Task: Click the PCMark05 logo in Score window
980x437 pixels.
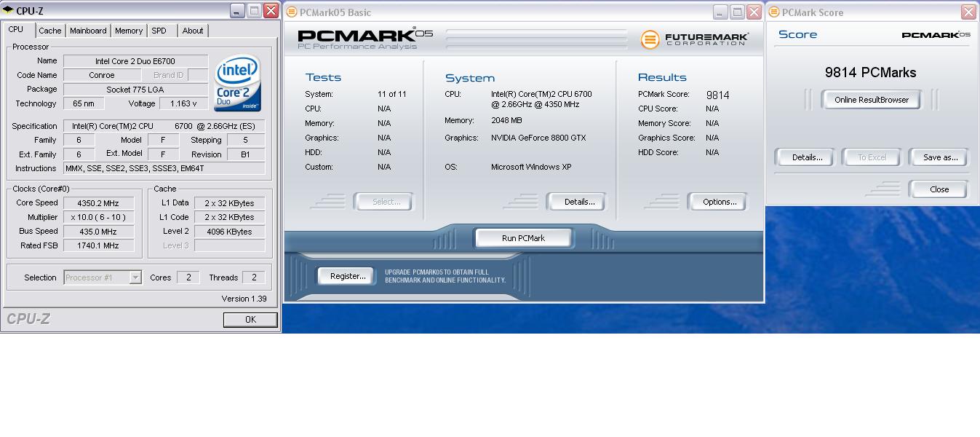Action: 936,34
